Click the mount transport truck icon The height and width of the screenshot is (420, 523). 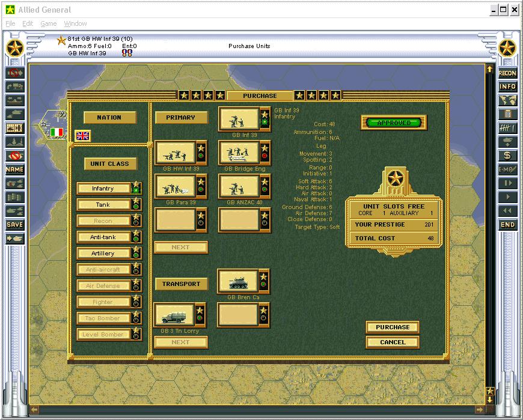(14, 87)
